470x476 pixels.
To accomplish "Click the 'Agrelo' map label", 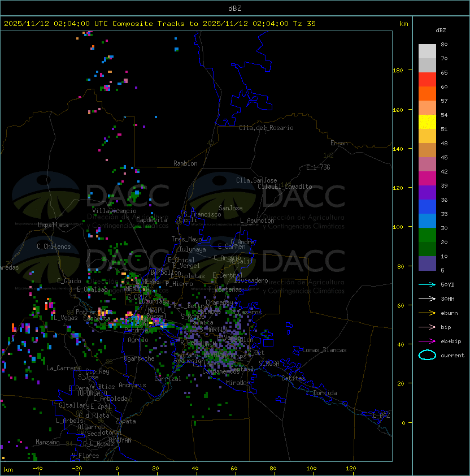I will 138,340.
